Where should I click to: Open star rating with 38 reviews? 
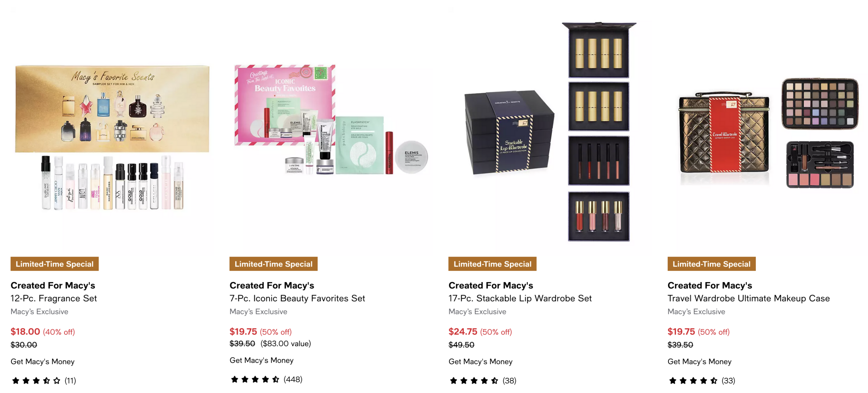pos(474,380)
